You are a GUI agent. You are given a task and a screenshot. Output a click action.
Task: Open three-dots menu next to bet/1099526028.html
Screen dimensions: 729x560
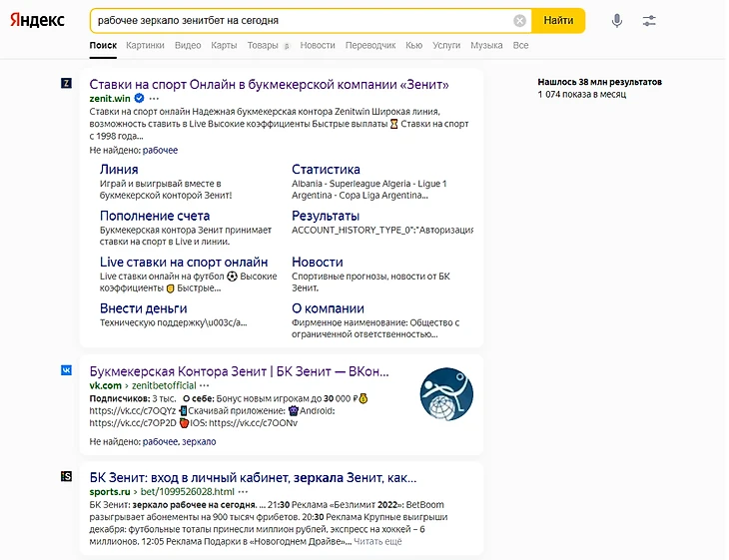point(243,492)
